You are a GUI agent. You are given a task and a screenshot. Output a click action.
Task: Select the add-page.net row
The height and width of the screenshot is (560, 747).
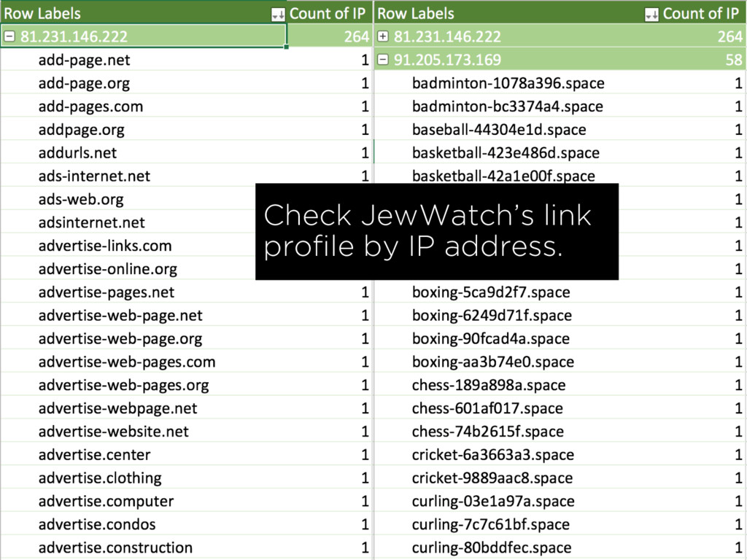(186, 60)
